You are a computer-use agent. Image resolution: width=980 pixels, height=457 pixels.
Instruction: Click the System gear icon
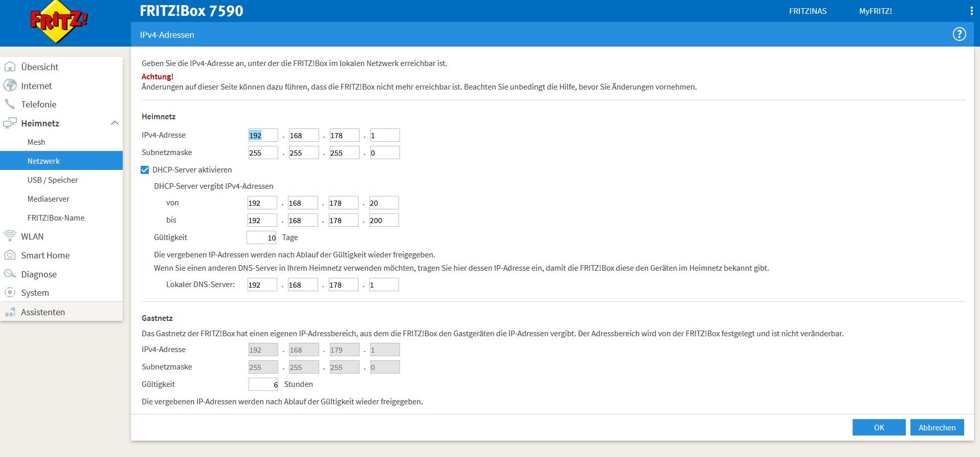10,292
